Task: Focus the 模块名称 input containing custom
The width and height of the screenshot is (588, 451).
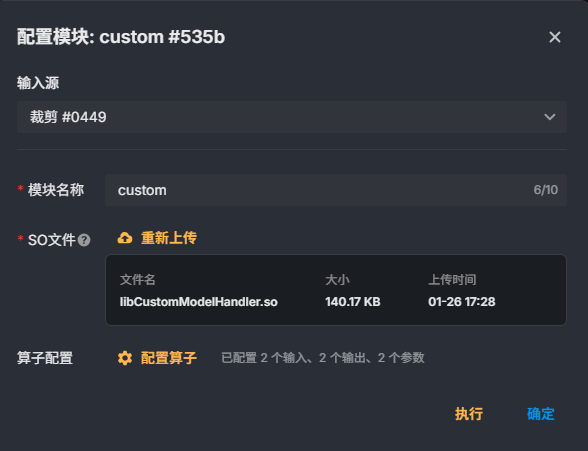Action: tap(336, 190)
